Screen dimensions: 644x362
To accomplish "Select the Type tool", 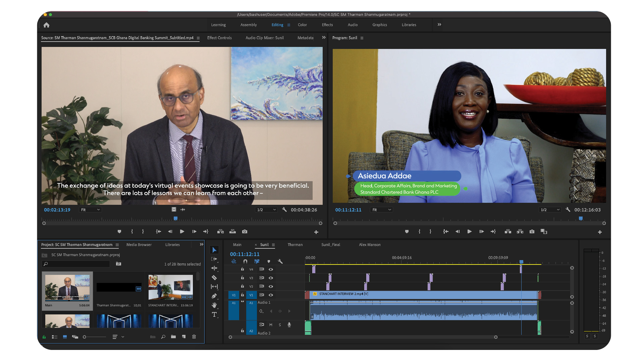I will [214, 314].
